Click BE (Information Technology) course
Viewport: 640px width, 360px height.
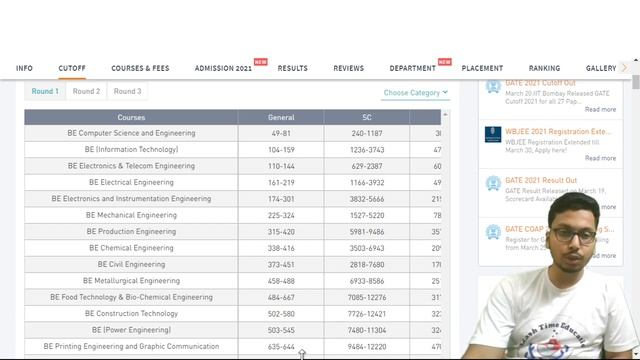pyautogui.click(x=131, y=149)
